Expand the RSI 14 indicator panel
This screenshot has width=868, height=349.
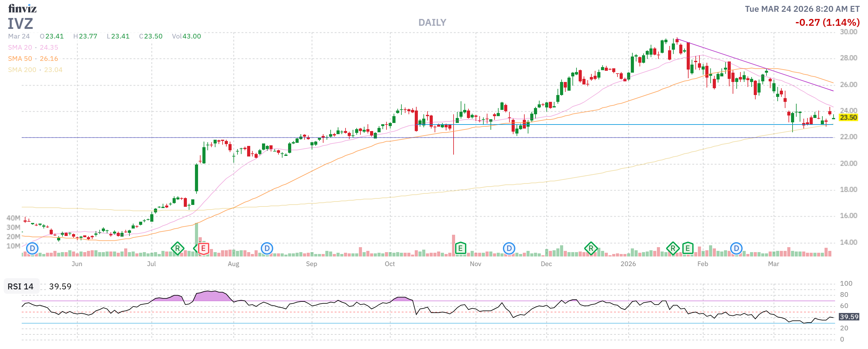(x=20, y=287)
